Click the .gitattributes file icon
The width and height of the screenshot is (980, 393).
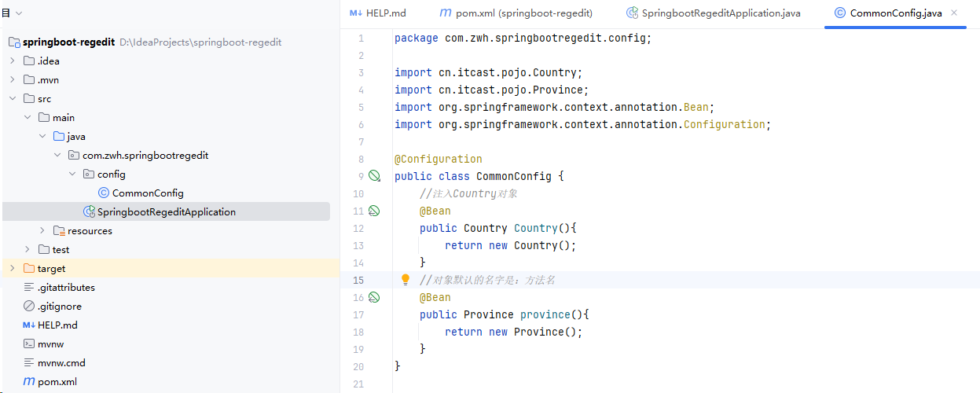click(29, 287)
